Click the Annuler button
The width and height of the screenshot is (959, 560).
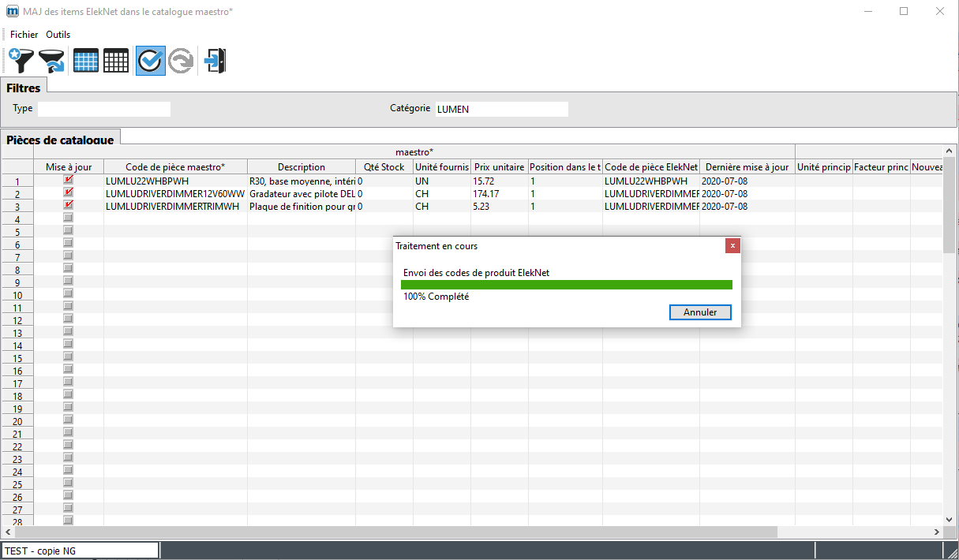700,312
